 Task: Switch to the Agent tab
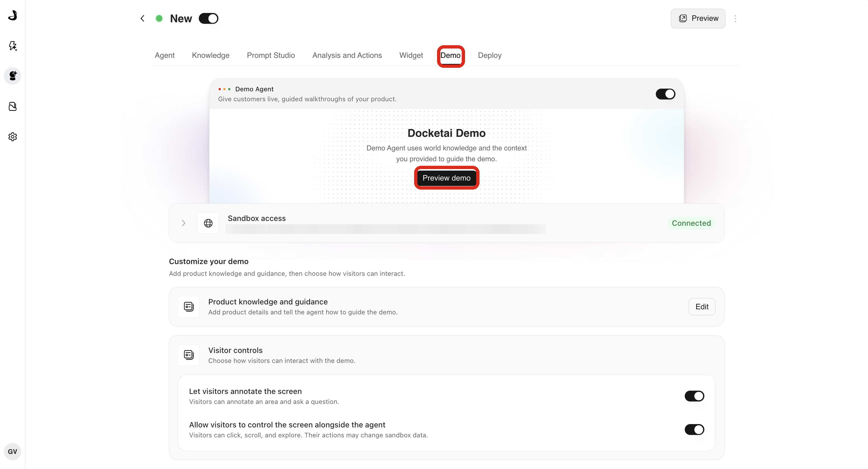(165, 55)
